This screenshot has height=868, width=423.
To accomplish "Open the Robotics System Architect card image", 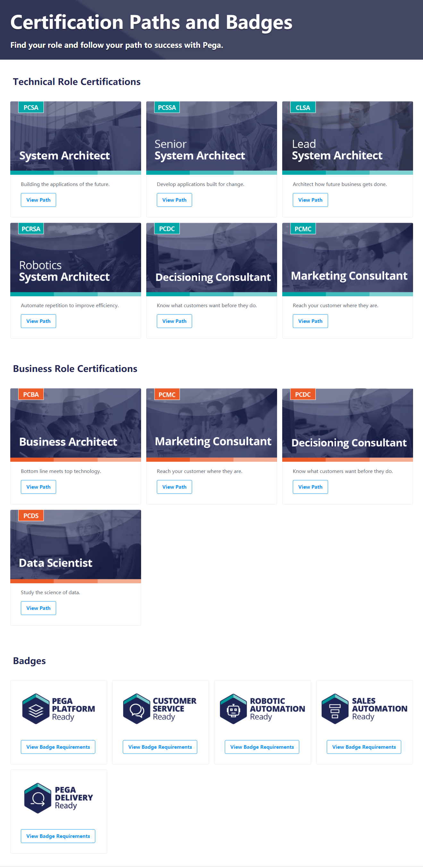I will tap(75, 259).
